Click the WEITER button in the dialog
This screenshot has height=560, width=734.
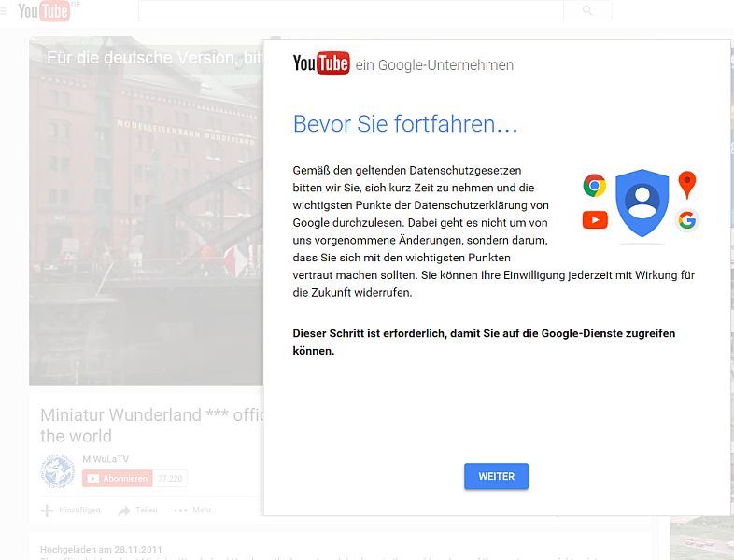[x=496, y=476]
